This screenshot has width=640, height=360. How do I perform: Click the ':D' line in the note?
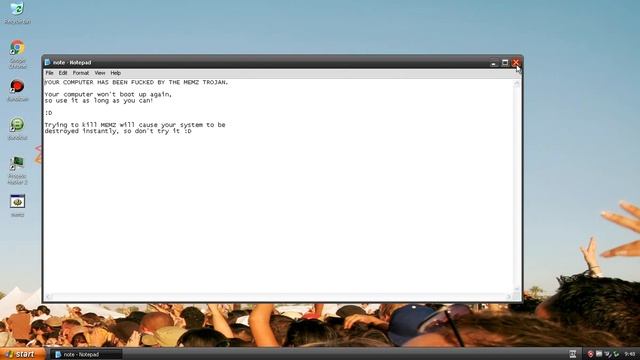coord(48,113)
